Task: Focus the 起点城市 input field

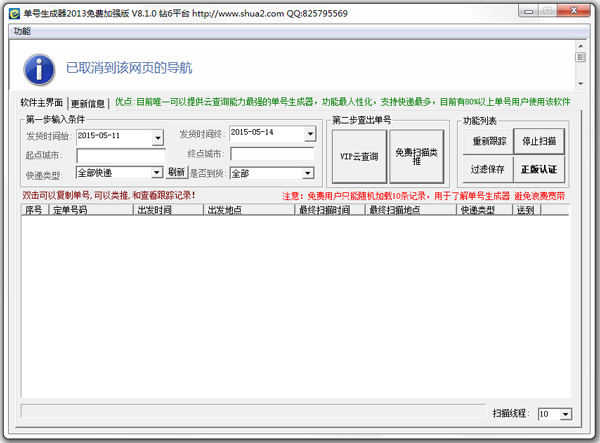Action: click(x=112, y=154)
